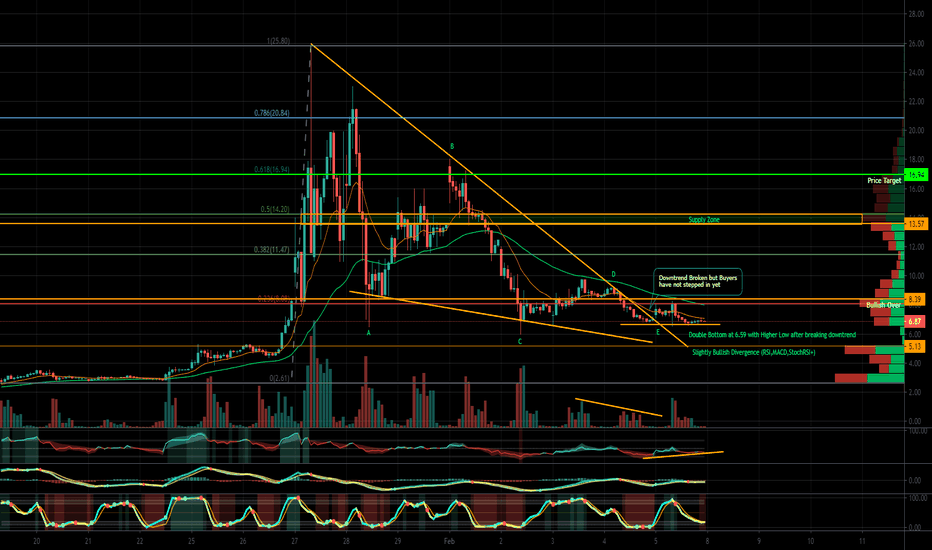
Task: Select the Double Bottom at 6.59 annotation
Action: (x=772, y=335)
